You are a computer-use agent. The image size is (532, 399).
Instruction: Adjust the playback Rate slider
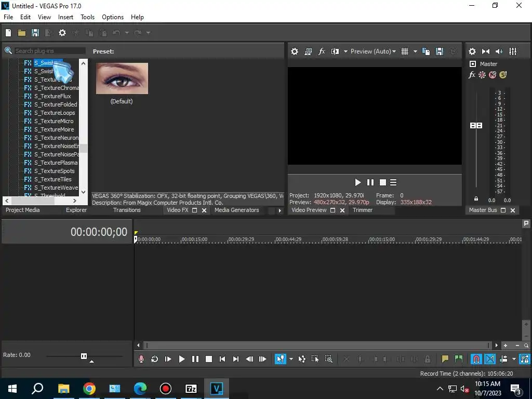(84, 356)
